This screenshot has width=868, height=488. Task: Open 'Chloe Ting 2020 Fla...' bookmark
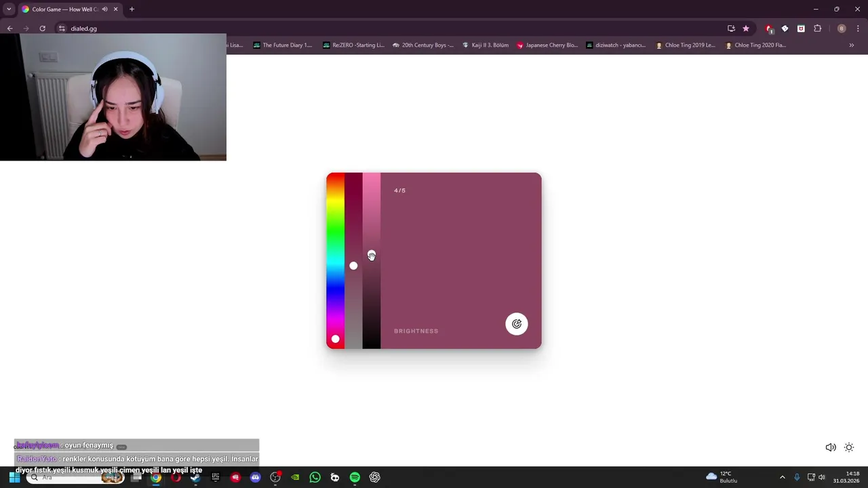(755, 45)
